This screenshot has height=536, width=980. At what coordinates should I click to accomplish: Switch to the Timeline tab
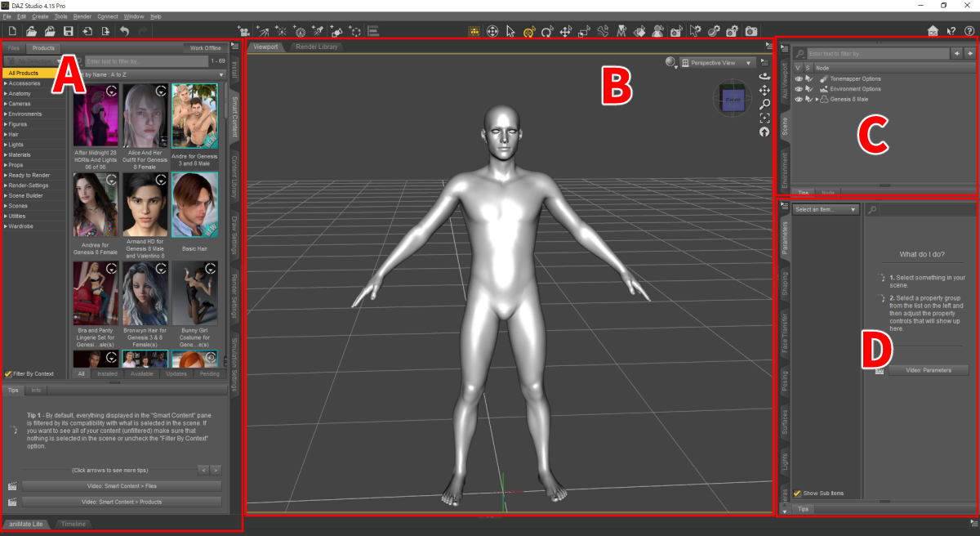tap(73, 523)
